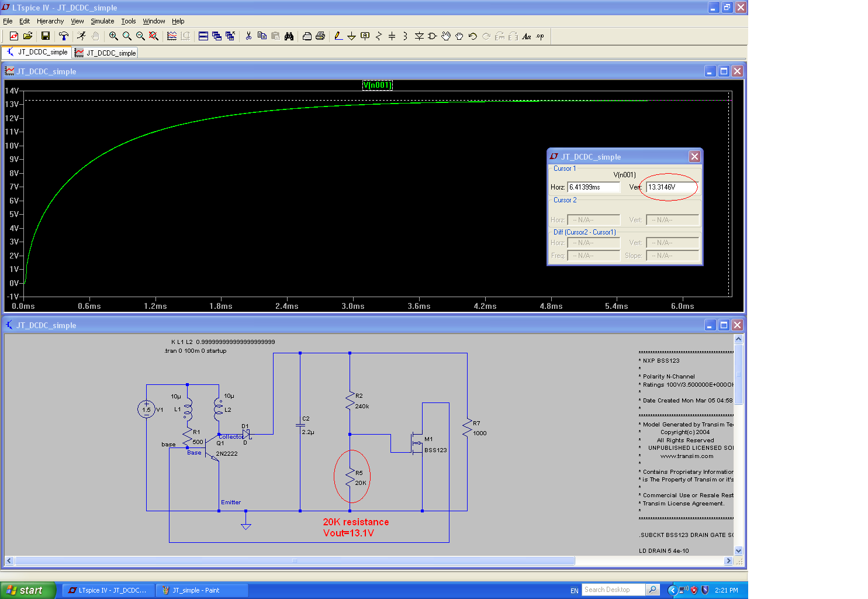The width and height of the screenshot is (868, 599).
Task: Select the Draw Wire pencil tool
Action: pos(338,36)
